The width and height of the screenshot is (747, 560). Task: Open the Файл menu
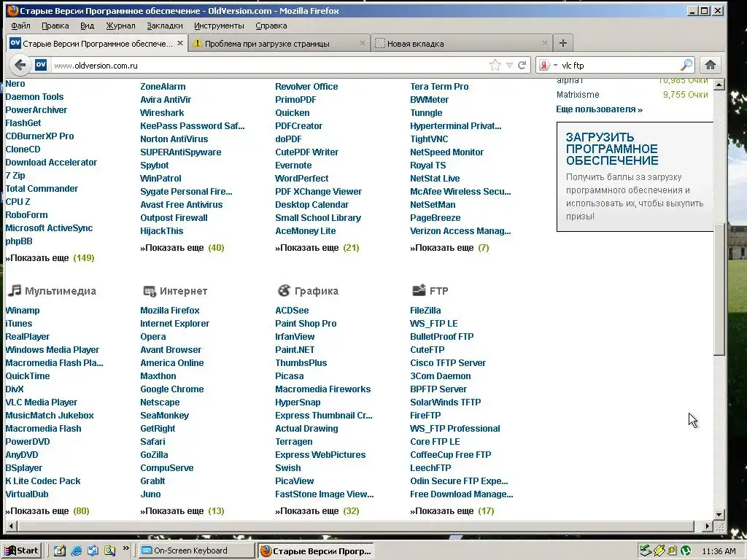pyautogui.click(x=20, y=26)
